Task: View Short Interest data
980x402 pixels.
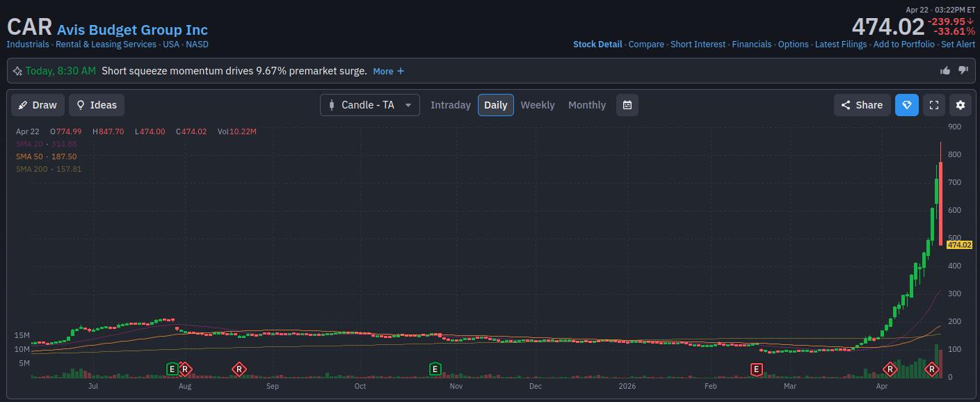Action: [698, 44]
